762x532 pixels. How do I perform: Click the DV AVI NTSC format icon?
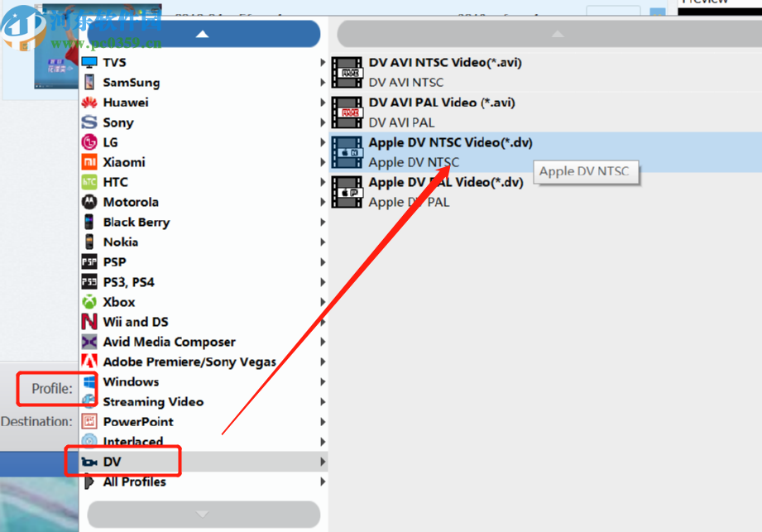coord(347,72)
